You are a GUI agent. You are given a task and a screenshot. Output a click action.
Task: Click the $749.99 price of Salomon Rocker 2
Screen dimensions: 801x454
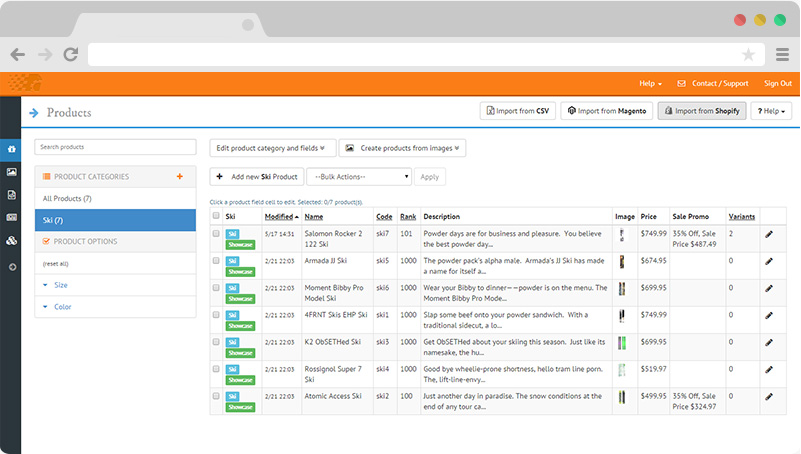coord(653,233)
